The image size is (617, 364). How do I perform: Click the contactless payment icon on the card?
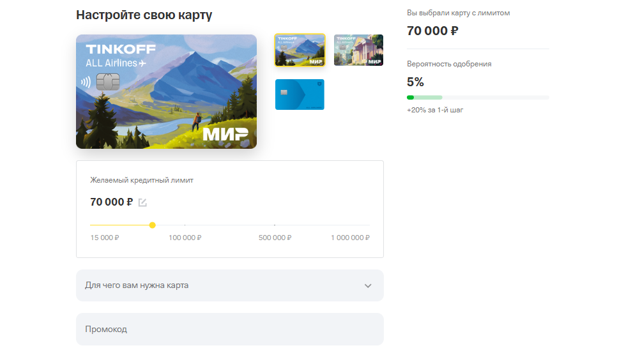pos(86,82)
